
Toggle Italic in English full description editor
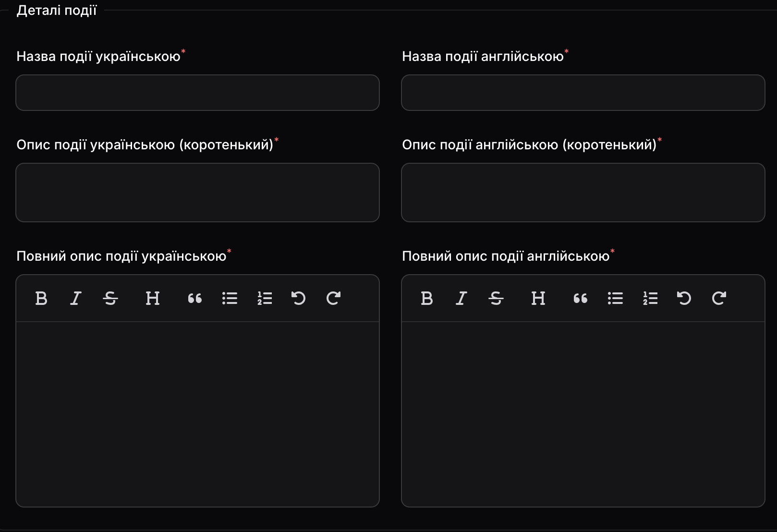(461, 298)
